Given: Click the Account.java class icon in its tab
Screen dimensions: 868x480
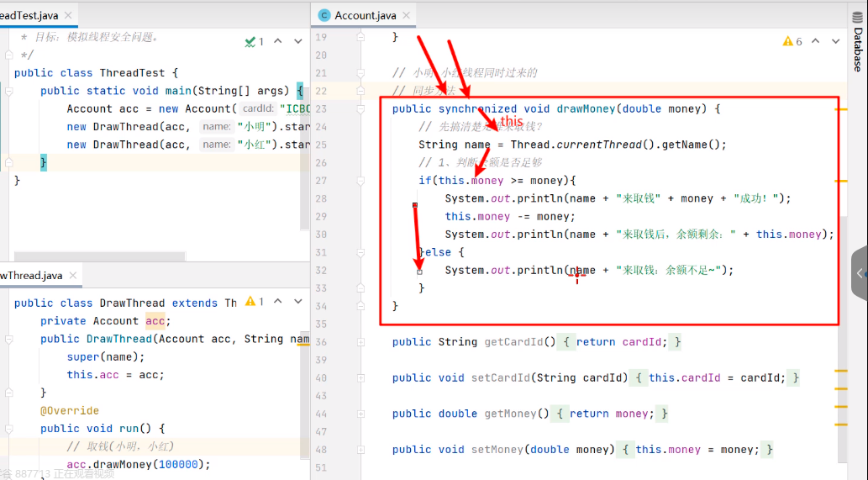Looking at the screenshot, I should (324, 15).
